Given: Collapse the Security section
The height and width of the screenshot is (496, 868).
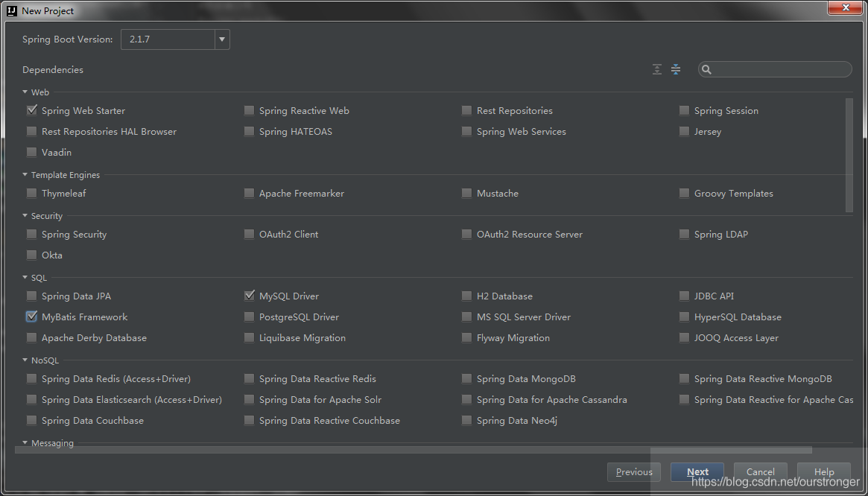Looking at the screenshot, I should coord(25,215).
